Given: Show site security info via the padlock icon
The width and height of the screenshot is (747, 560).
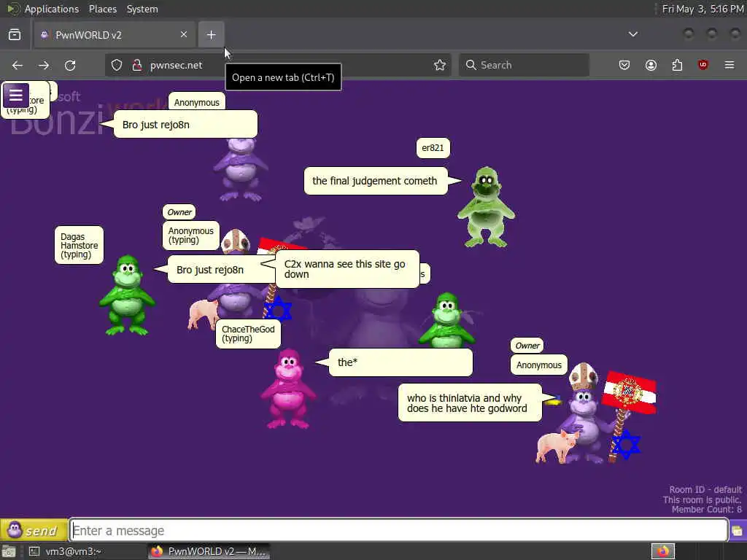Looking at the screenshot, I should 137,65.
